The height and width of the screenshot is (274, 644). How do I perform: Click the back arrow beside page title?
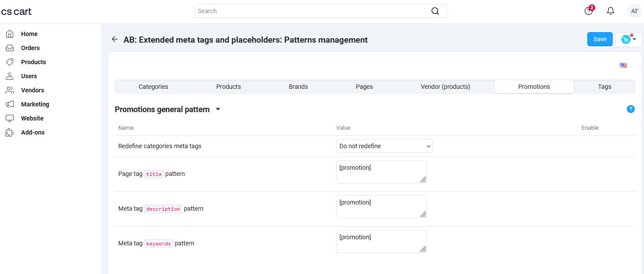(115, 40)
